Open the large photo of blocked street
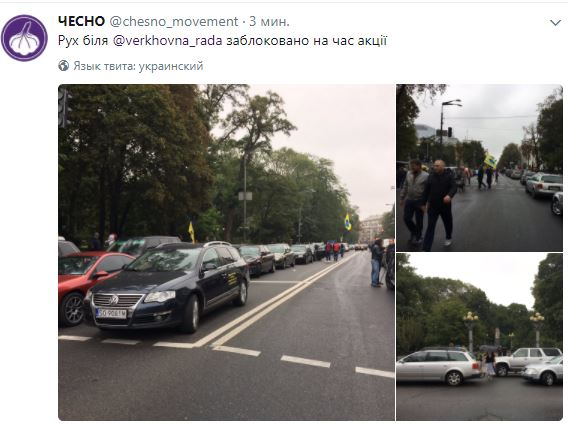This screenshot has height=425, width=568. point(226,253)
